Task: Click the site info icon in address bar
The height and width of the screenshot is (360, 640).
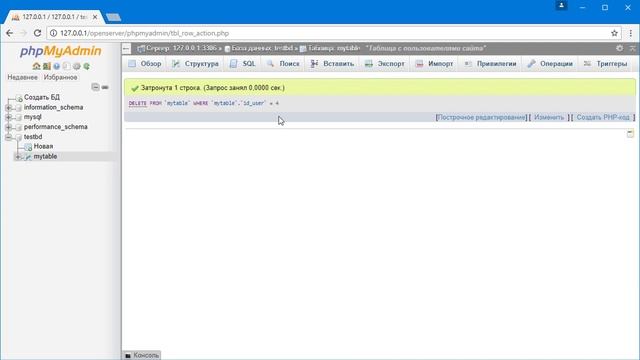Action: coord(53,33)
